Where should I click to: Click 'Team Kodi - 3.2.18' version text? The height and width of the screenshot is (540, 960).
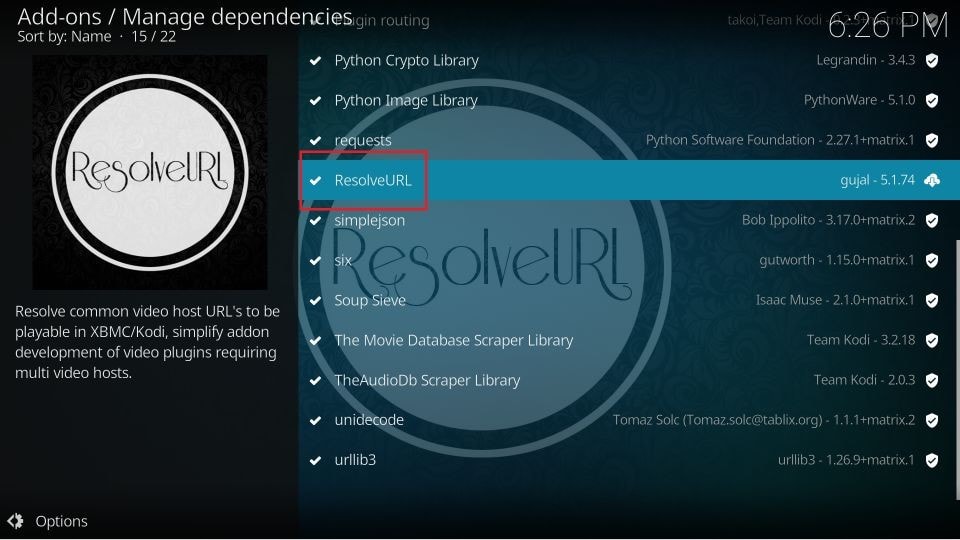(x=861, y=340)
